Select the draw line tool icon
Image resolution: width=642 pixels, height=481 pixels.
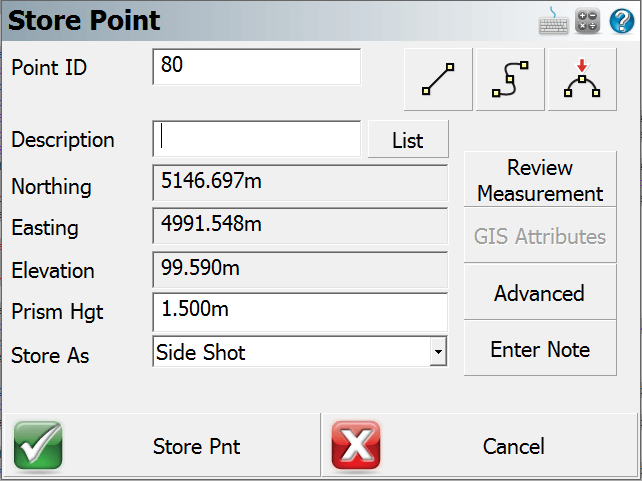pyautogui.click(x=438, y=79)
